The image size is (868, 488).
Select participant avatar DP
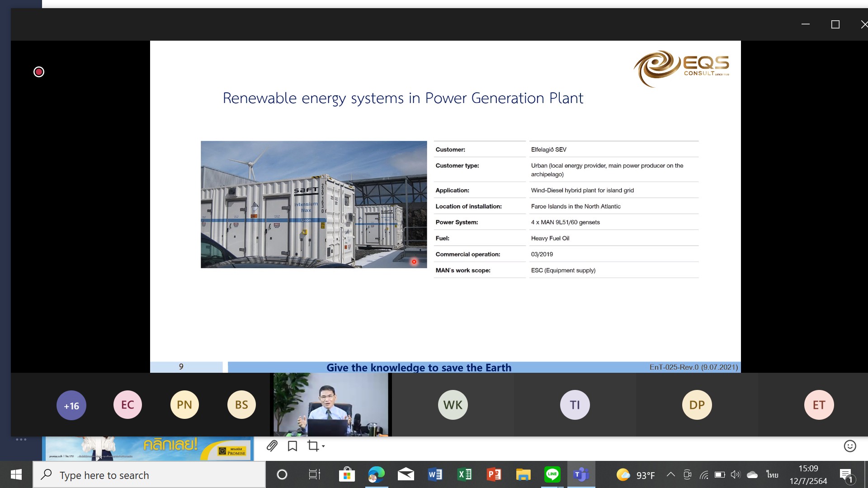(x=697, y=405)
